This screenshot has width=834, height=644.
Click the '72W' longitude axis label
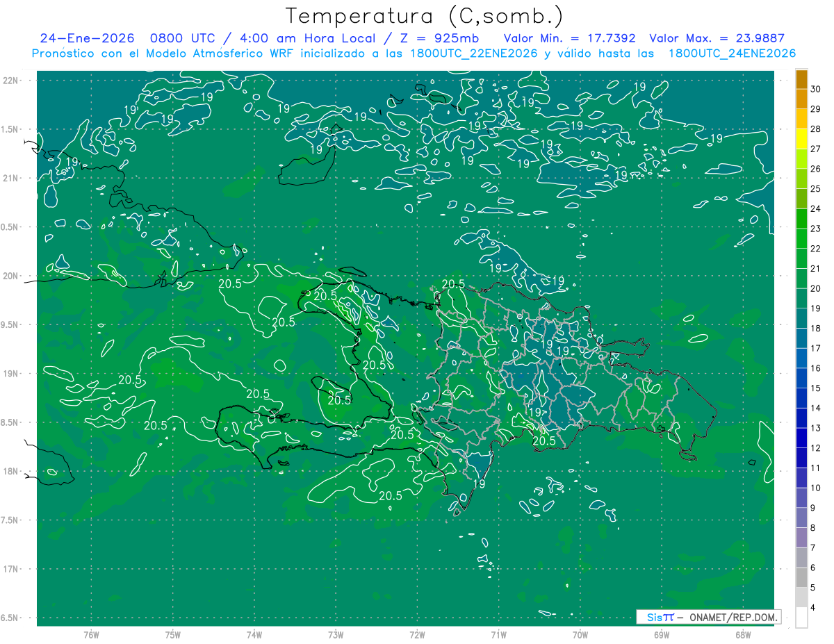[x=417, y=635]
